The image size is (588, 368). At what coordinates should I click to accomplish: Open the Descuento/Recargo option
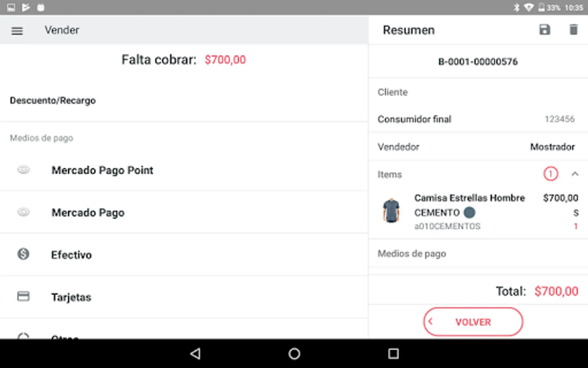click(53, 101)
